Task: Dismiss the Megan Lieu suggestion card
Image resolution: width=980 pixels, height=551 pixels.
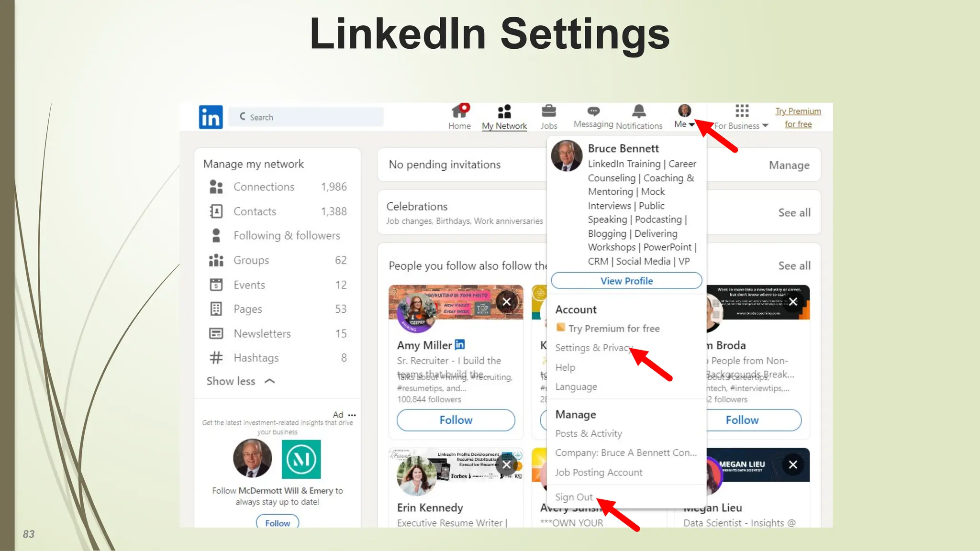Action: pos(793,465)
